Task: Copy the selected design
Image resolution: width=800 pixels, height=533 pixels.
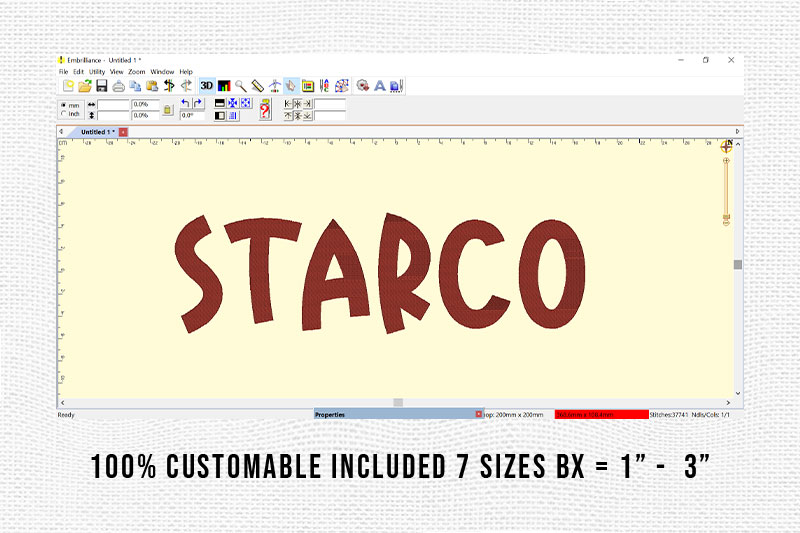Action: pyautogui.click(x=135, y=86)
